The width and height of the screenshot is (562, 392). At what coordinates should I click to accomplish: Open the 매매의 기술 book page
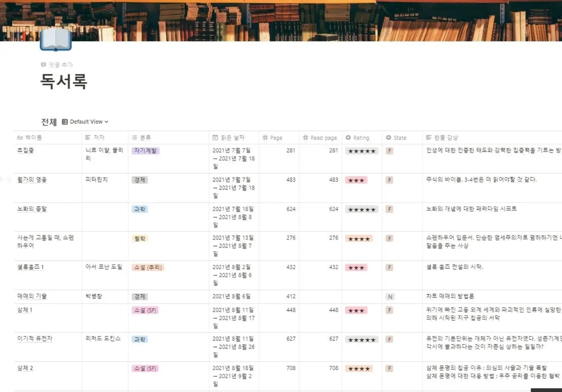[x=32, y=296]
